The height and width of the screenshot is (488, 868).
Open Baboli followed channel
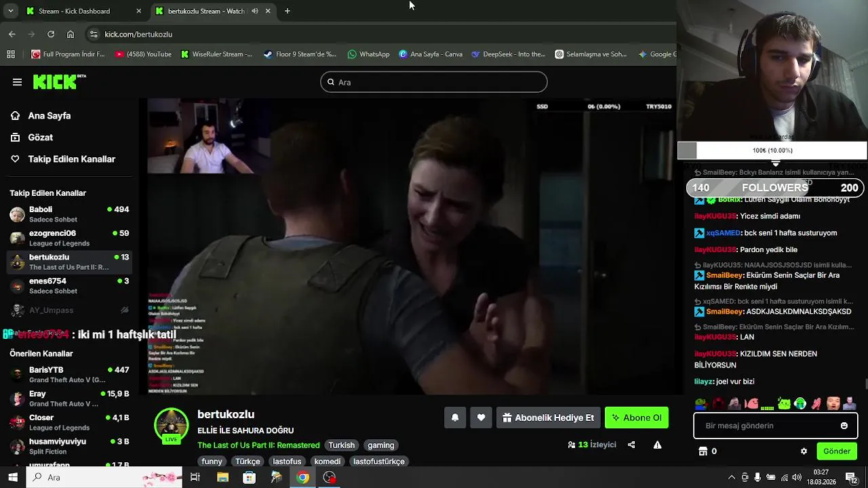point(69,215)
